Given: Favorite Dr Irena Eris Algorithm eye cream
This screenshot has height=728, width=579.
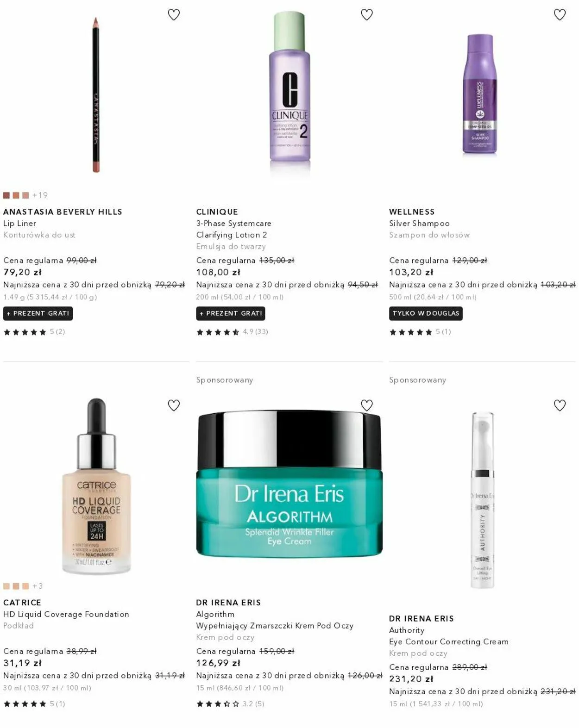Looking at the screenshot, I should [367, 405].
